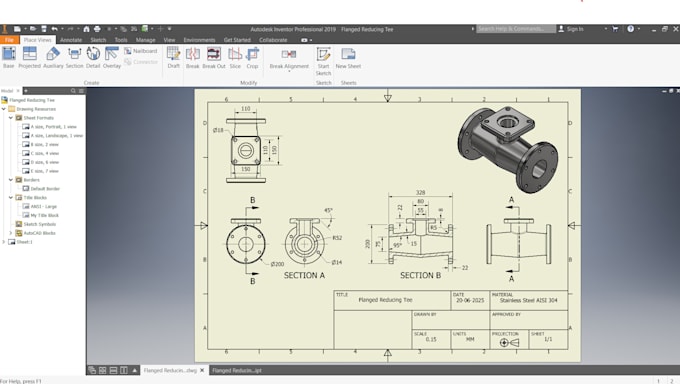This screenshot has width=680, height=384.
Task: Apply the Break tool
Action: (193, 57)
